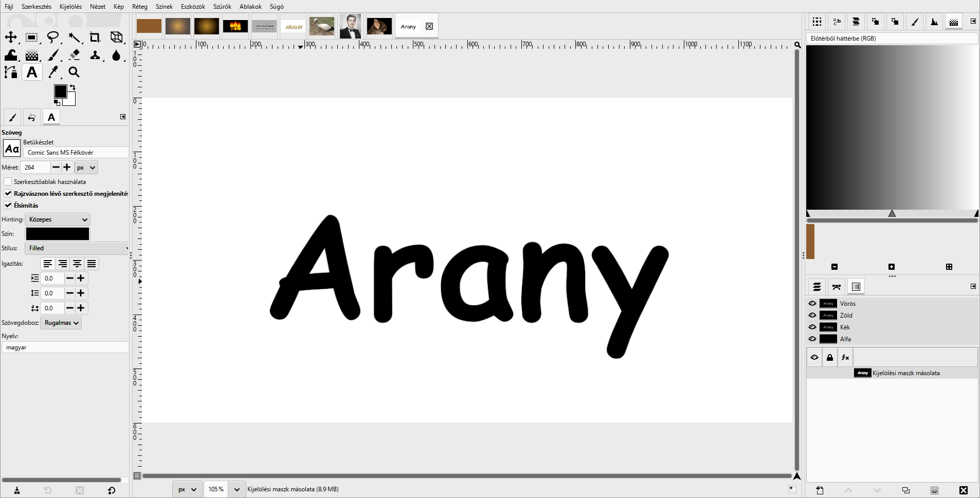Image resolution: width=980 pixels, height=498 pixels.
Task: Click the foreground color swatch
Action: pyautogui.click(x=60, y=91)
